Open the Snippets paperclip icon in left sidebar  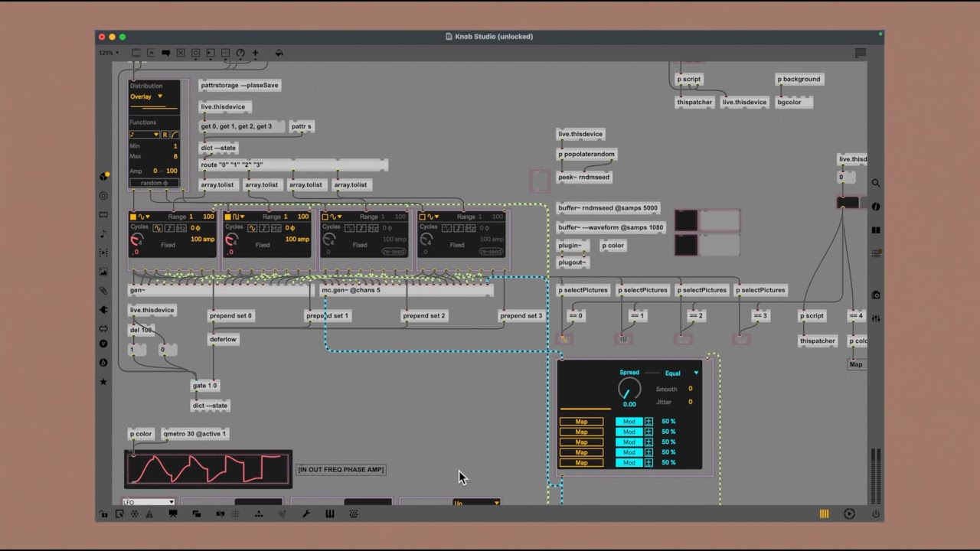tap(104, 291)
